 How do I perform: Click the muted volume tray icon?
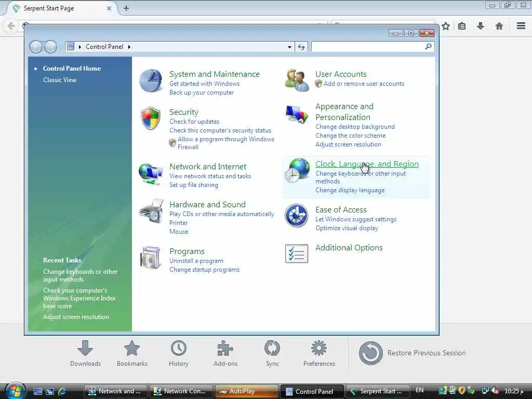[495, 391]
